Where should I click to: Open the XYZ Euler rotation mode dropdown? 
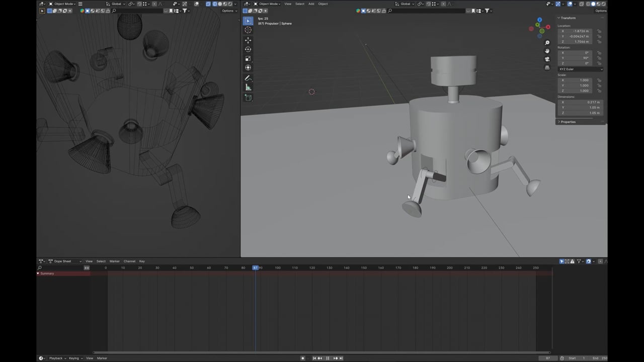coord(581,69)
